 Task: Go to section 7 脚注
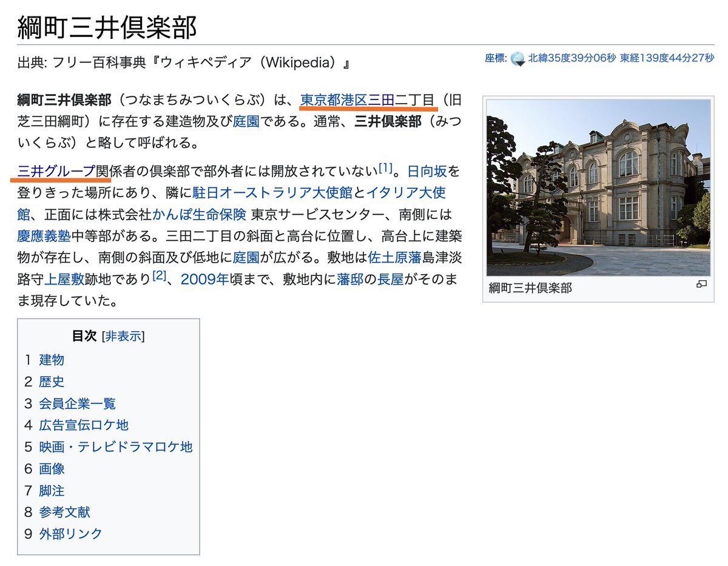[52, 490]
